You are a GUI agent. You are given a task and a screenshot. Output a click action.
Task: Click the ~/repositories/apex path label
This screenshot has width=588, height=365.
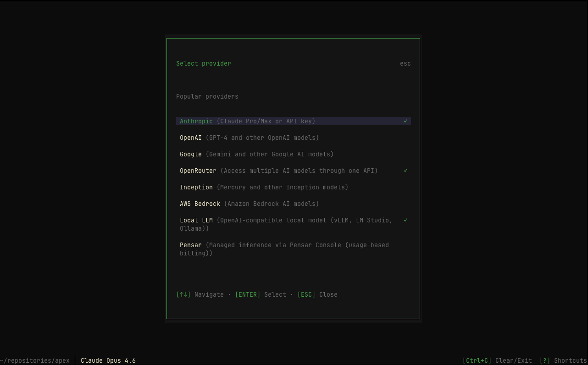point(35,360)
